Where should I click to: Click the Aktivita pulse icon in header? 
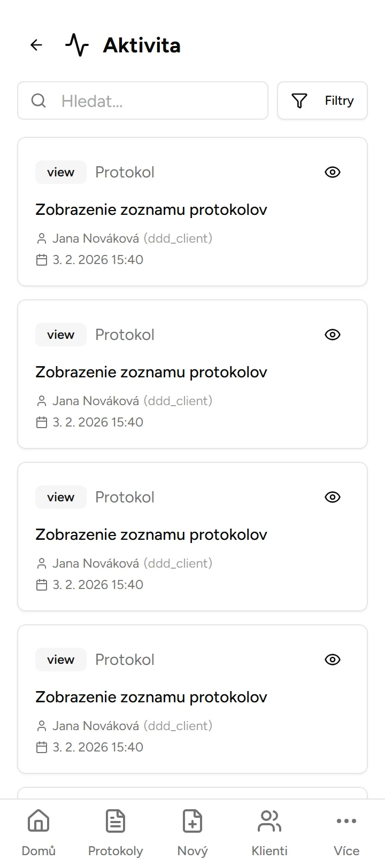pos(77,45)
